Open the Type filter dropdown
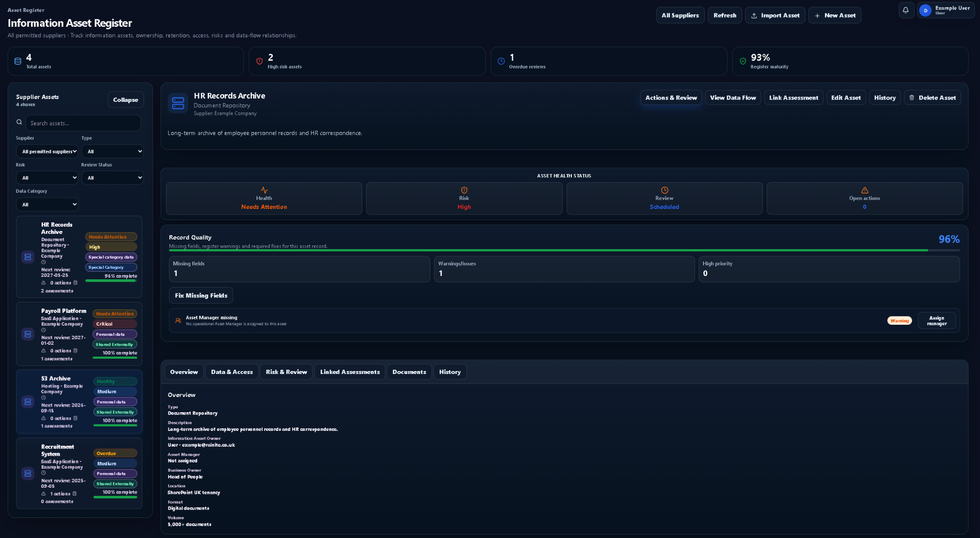The image size is (980, 538). point(112,151)
